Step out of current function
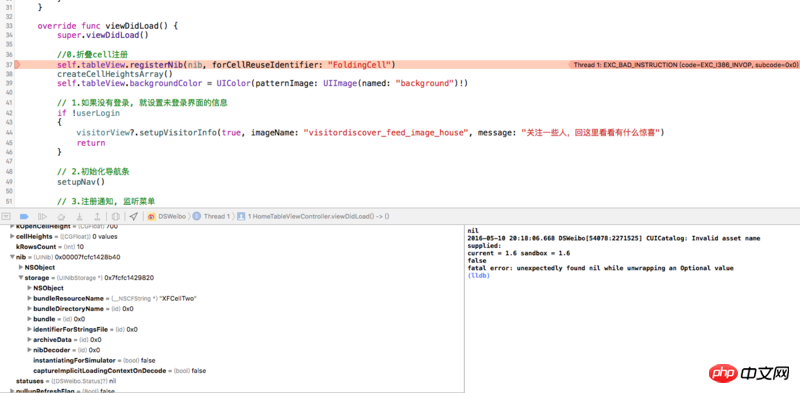The width and height of the screenshot is (800, 393). 97,216
